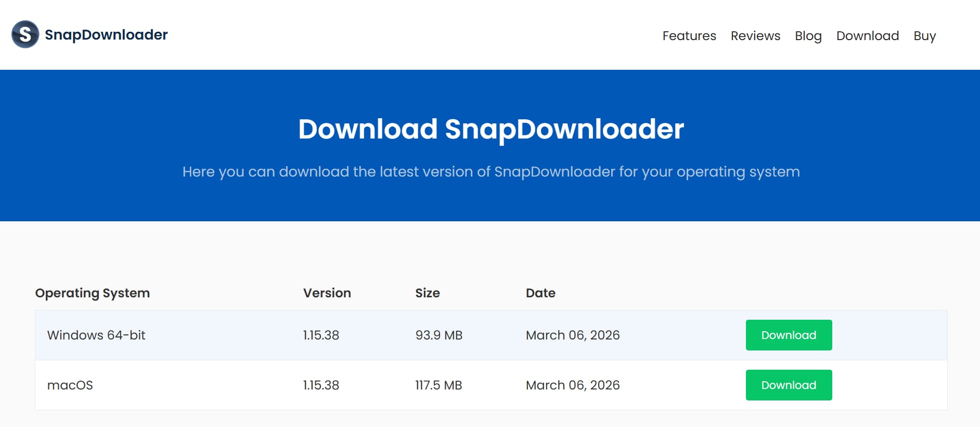Click the 'Date' column header

pyautogui.click(x=540, y=293)
